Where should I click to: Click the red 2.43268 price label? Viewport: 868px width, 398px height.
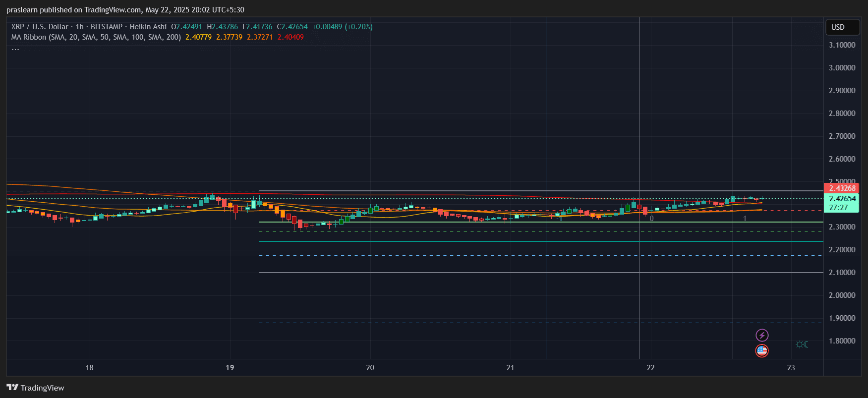(841, 188)
